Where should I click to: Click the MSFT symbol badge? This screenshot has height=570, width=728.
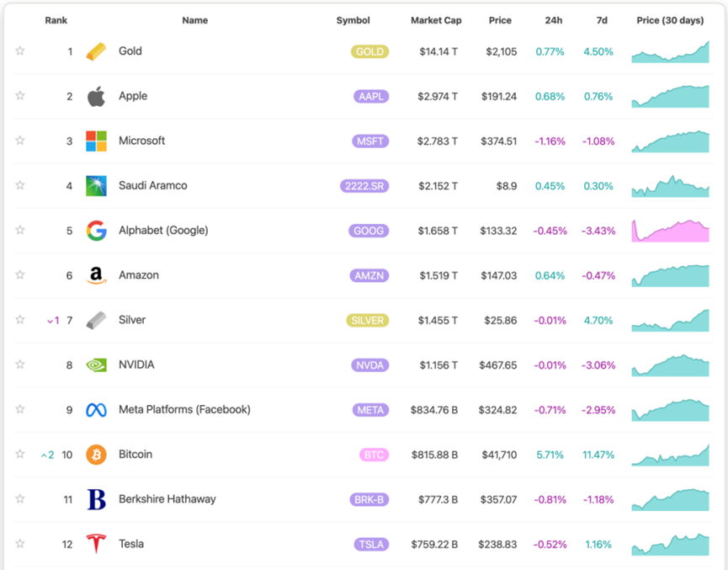pyautogui.click(x=370, y=141)
